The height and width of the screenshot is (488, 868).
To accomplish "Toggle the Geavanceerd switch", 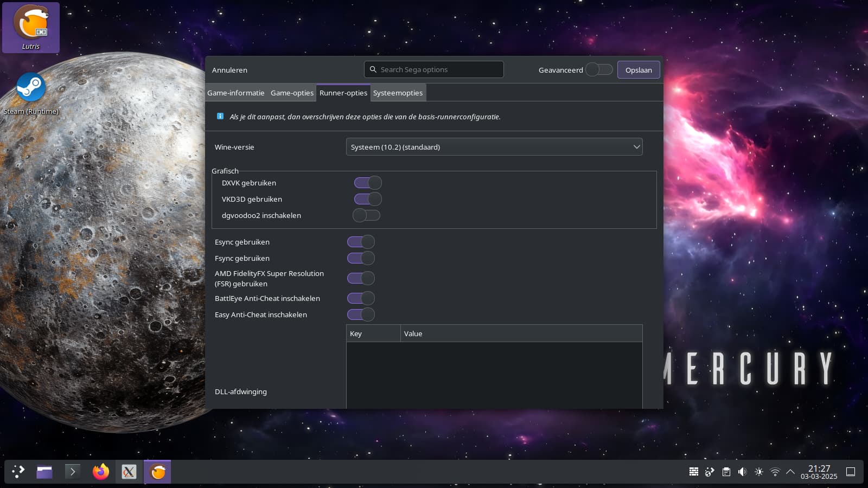I will [599, 69].
